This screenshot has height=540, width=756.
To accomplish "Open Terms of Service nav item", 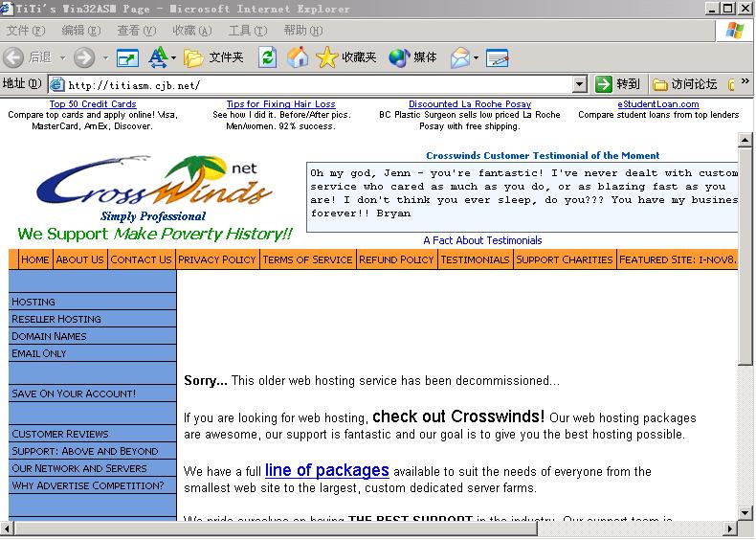I will (307, 259).
